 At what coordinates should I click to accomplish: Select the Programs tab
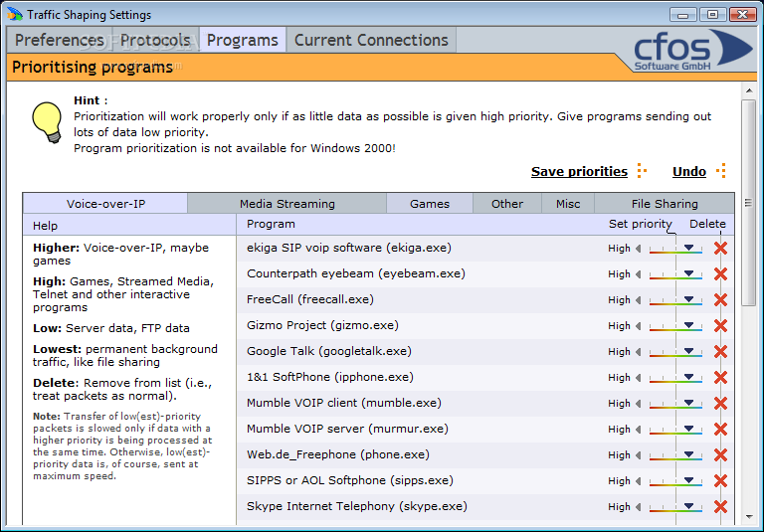pyautogui.click(x=243, y=40)
